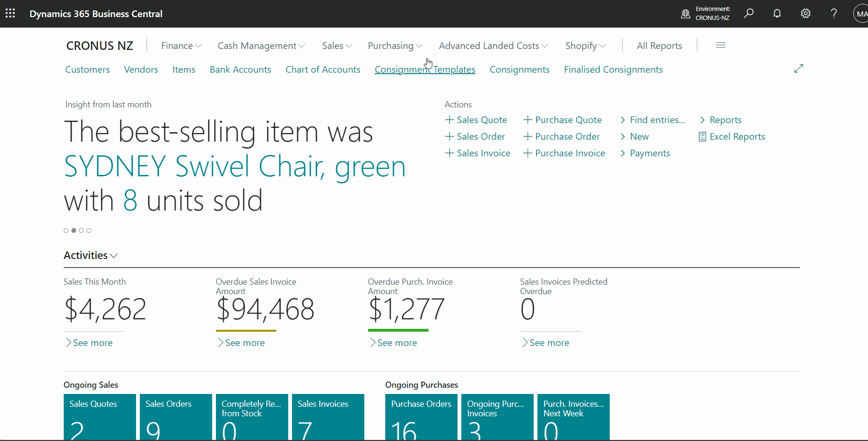The height and width of the screenshot is (441, 868).
Task: Click the Environment globe icon
Action: point(685,14)
